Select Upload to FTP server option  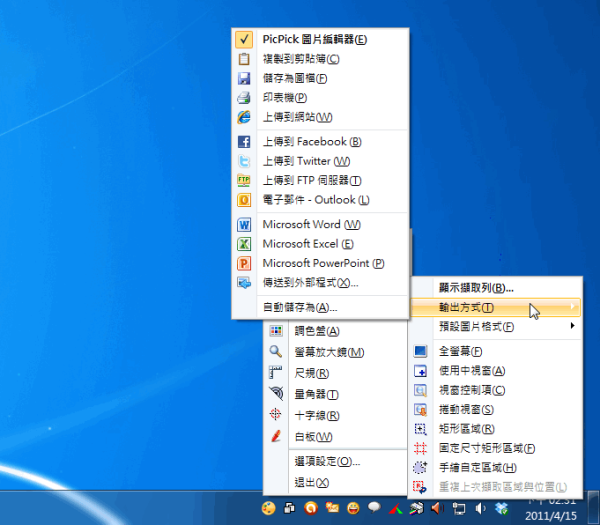point(310,180)
